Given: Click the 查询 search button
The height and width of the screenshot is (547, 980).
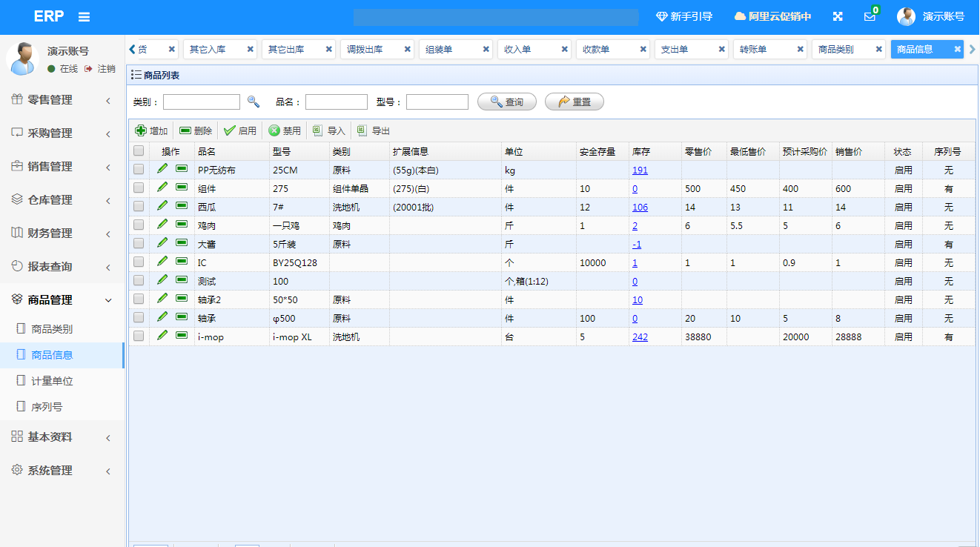Looking at the screenshot, I should click(507, 102).
